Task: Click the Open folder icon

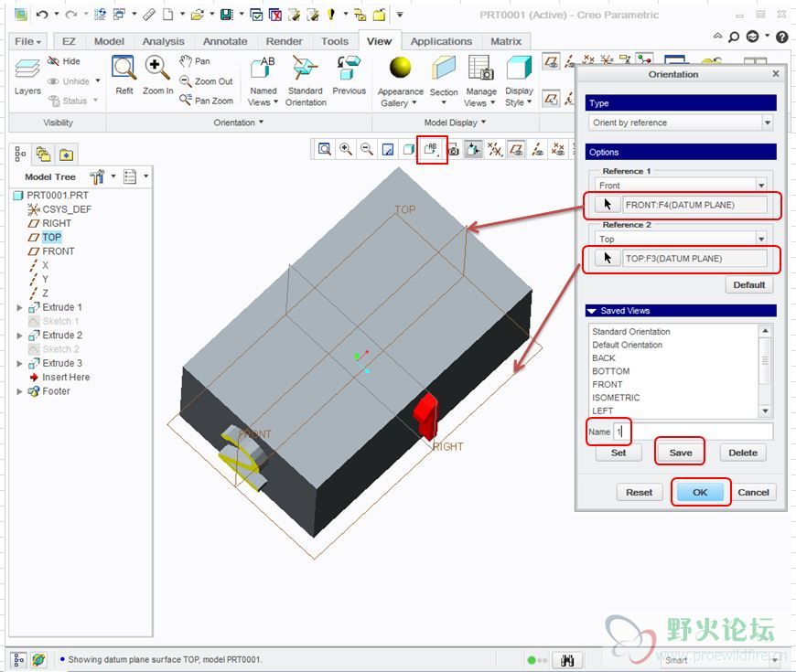Action: [198, 15]
